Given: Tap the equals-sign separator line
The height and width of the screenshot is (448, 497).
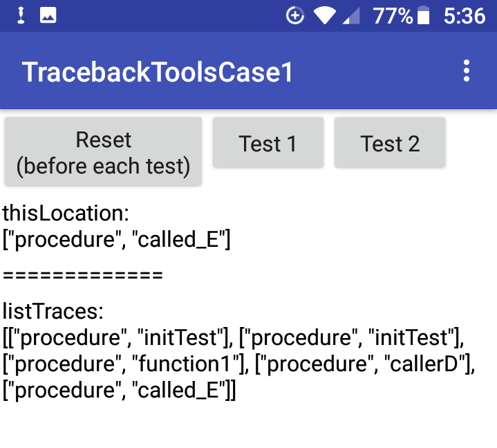Looking at the screenshot, I should pos(83,275).
